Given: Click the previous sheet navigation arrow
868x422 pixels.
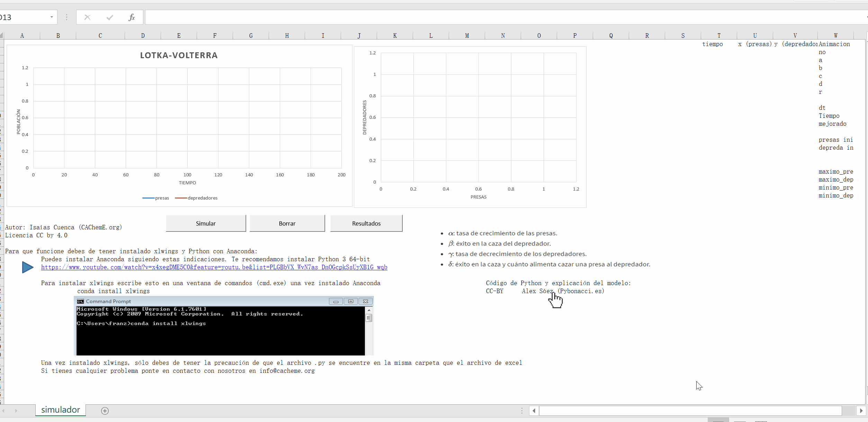Looking at the screenshot, I should (x=3, y=411).
